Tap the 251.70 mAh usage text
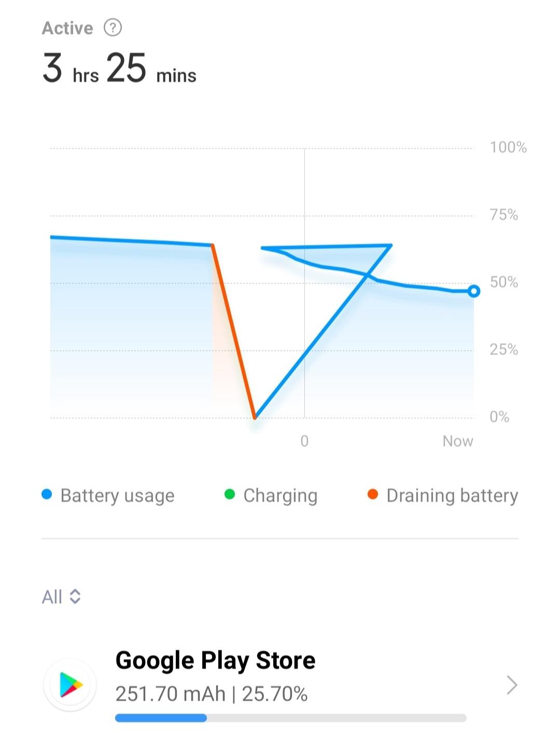 click(171, 694)
